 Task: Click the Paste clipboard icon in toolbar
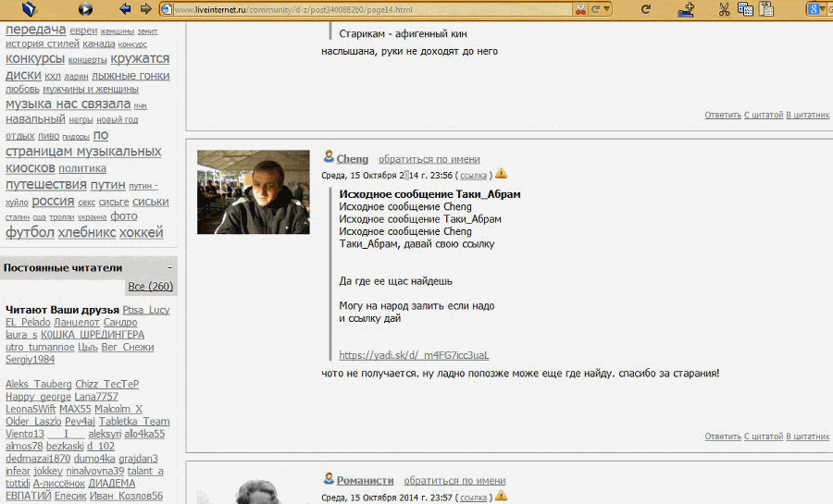(x=766, y=9)
